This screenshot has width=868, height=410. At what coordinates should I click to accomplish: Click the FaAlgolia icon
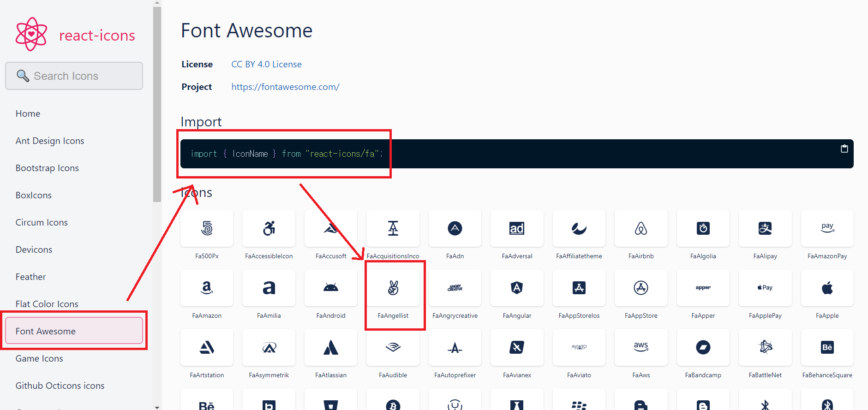(703, 228)
